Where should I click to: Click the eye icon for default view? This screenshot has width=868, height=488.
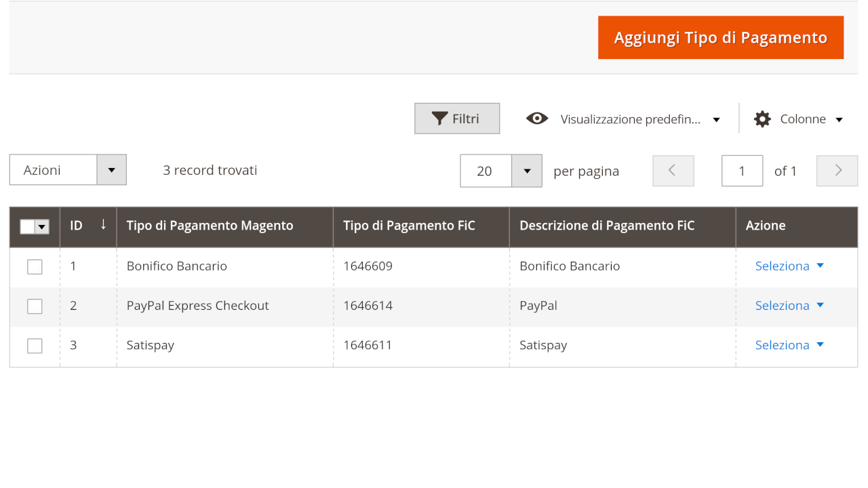tap(537, 119)
